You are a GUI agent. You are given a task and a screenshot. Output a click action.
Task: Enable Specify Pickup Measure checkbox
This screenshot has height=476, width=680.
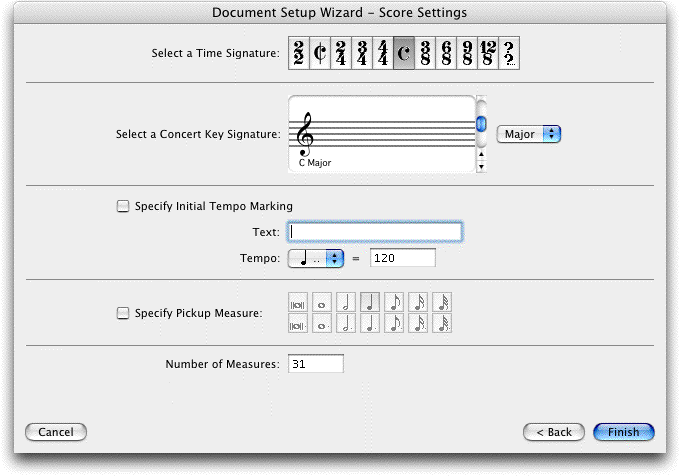[123, 313]
